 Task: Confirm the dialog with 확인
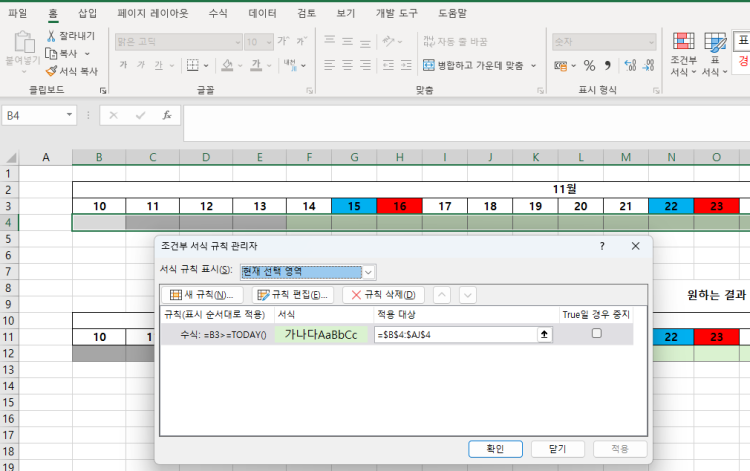coord(494,448)
